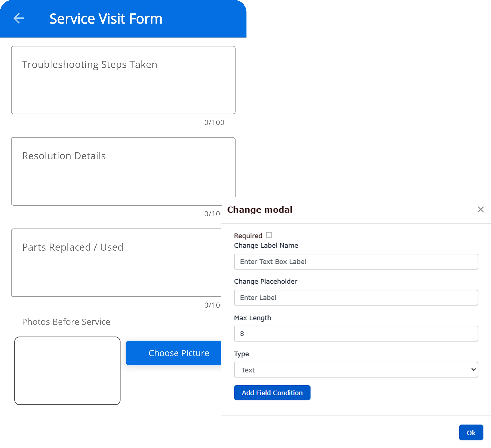Select the Max Length input showing 8
The height and width of the screenshot is (448, 491).
[x=356, y=333]
